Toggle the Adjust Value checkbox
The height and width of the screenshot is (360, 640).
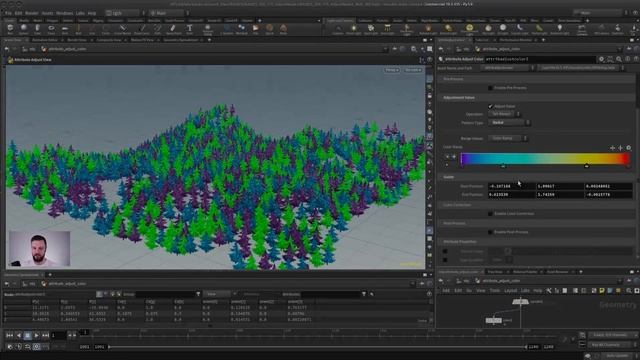tap(490, 106)
